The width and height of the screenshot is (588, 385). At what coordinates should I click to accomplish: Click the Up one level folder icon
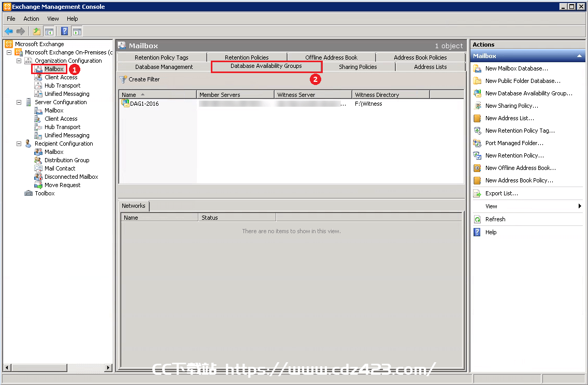tap(37, 32)
